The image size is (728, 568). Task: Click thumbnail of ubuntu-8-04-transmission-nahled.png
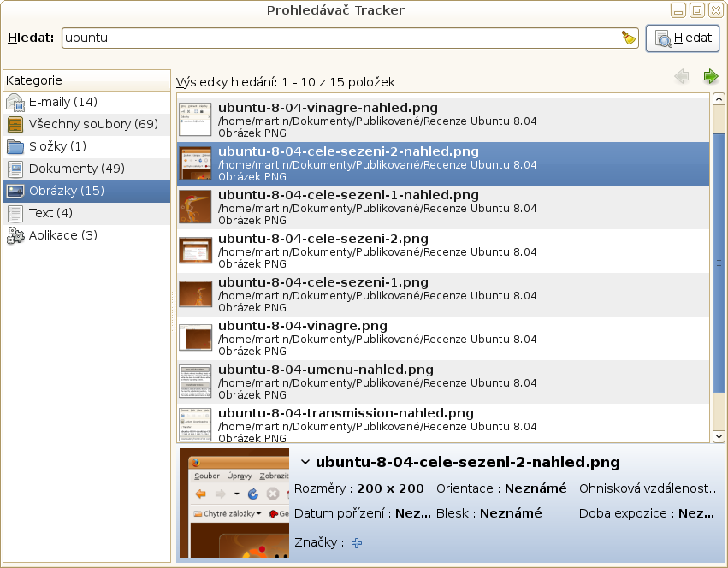click(x=195, y=424)
